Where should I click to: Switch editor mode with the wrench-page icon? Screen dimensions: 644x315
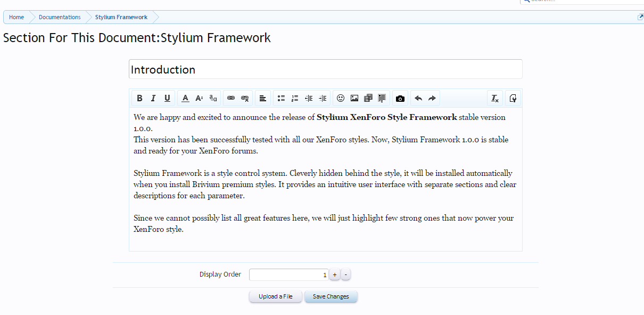[513, 98]
